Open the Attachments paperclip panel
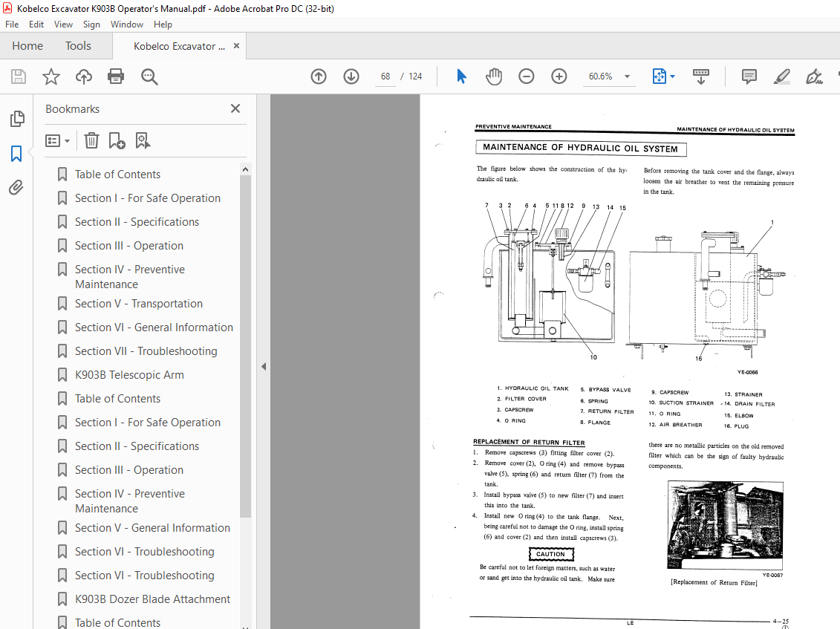This screenshot has height=629, width=840. click(x=16, y=188)
